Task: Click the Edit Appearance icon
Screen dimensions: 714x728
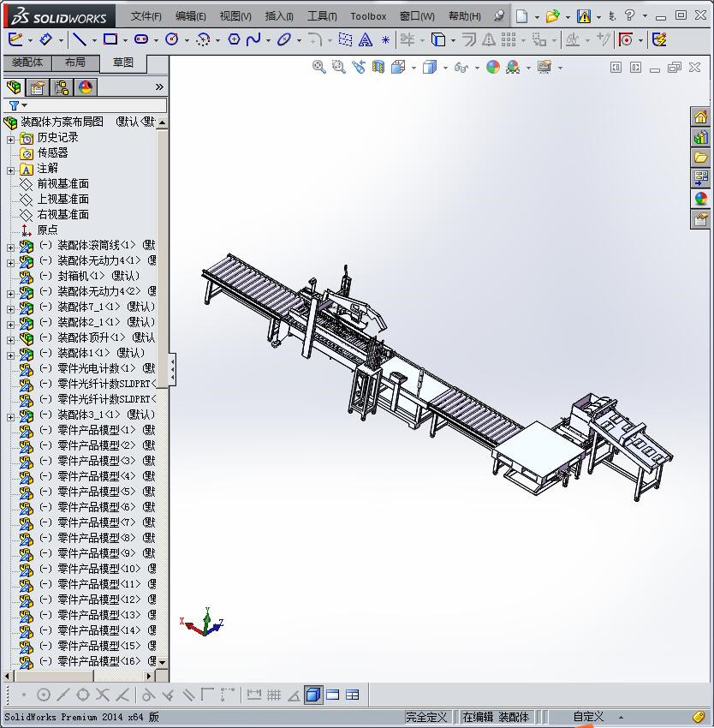Action: 492,67
